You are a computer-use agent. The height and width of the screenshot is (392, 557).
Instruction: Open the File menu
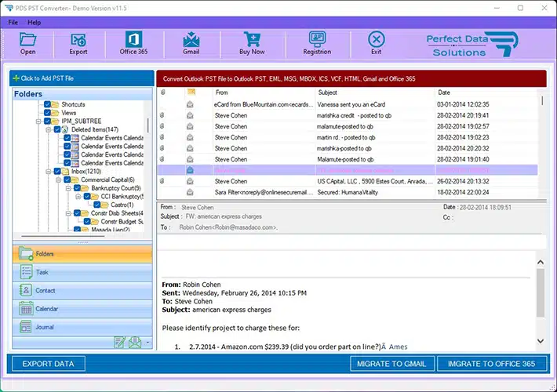tap(13, 23)
